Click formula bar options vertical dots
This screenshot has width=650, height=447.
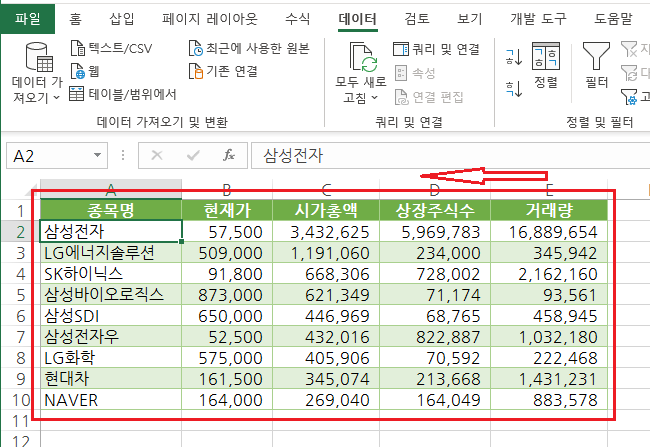[x=123, y=155]
